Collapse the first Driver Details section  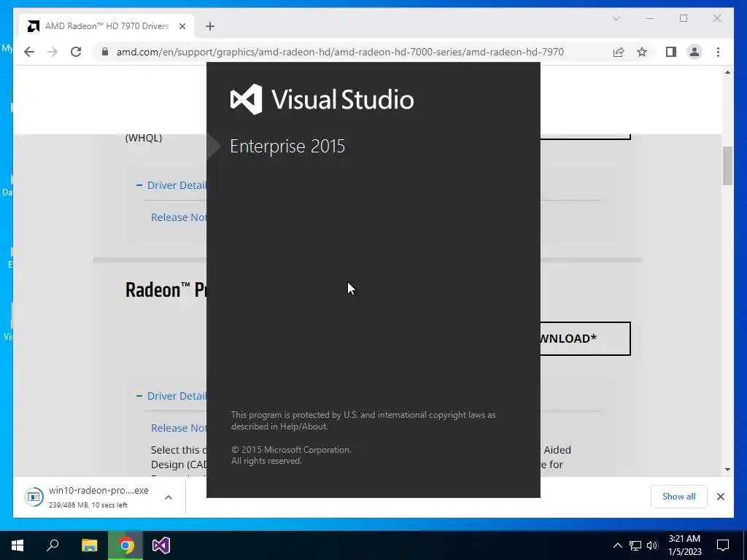click(x=171, y=185)
